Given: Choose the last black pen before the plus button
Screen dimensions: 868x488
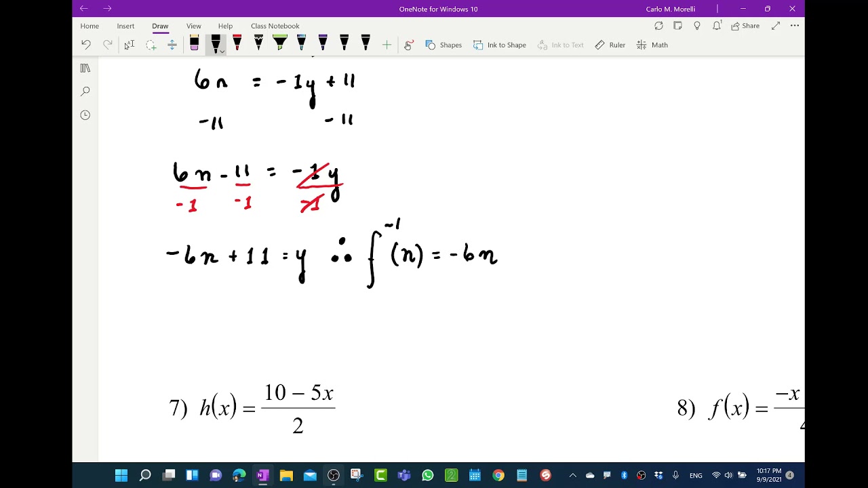Looking at the screenshot, I should (366, 44).
